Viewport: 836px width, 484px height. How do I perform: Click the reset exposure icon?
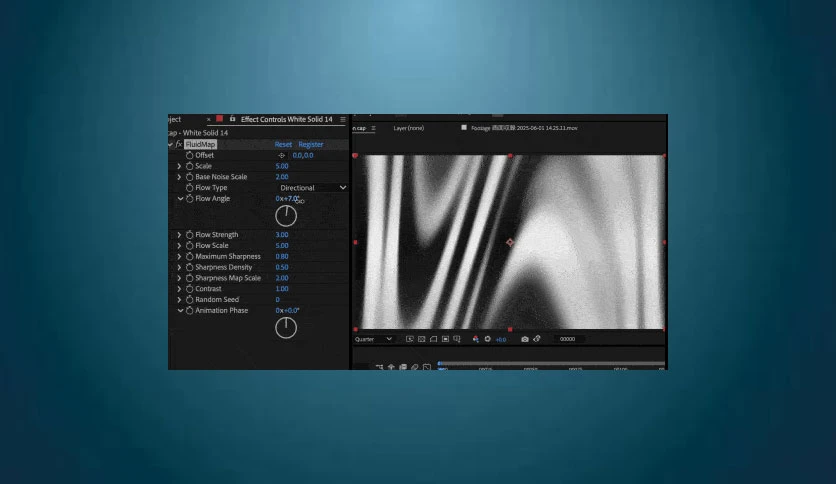487,339
